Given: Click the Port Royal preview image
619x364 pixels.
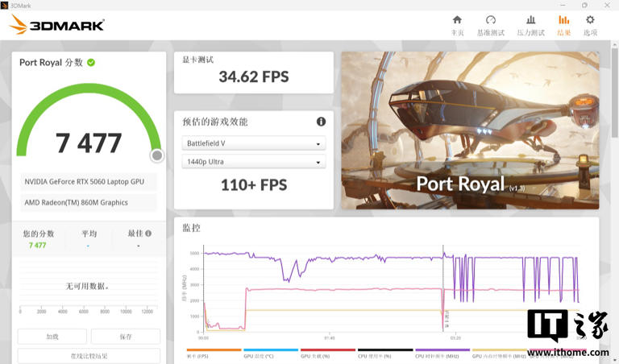Looking at the screenshot, I should pyautogui.click(x=469, y=130).
